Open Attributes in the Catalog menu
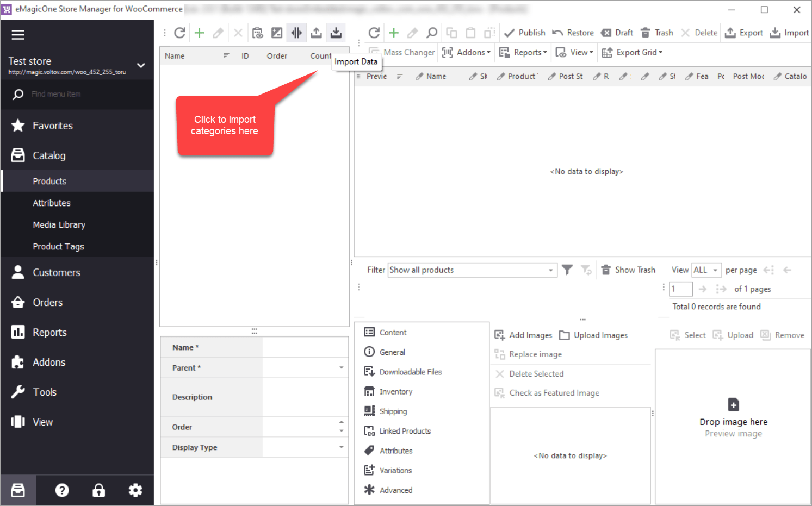The height and width of the screenshot is (506, 812). [x=52, y=203]
